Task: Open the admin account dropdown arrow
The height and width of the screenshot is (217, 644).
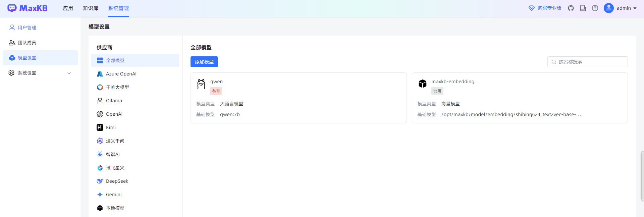Action: point(635,8)
